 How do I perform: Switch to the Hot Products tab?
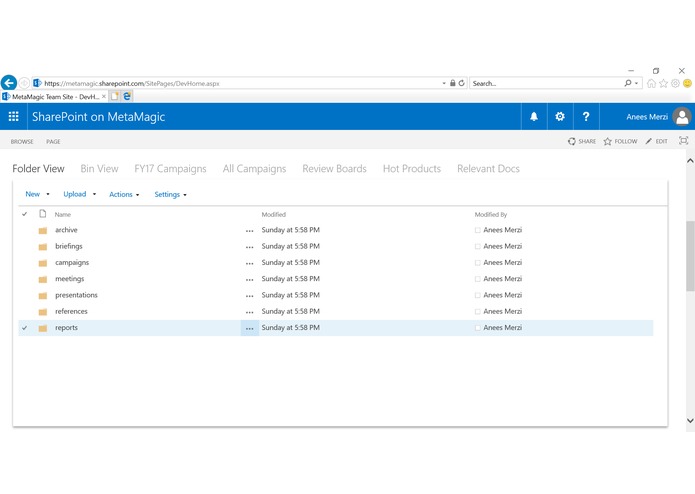(x=412, y=169)
